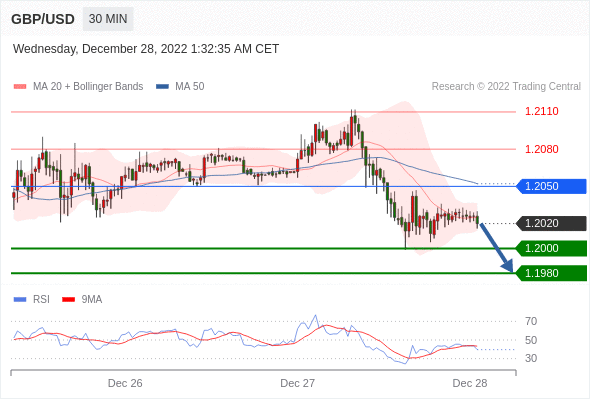590x400 pixels.
Task: Click the RSI 70 level label
Action: pyautogui.click(x=531, y=321)
